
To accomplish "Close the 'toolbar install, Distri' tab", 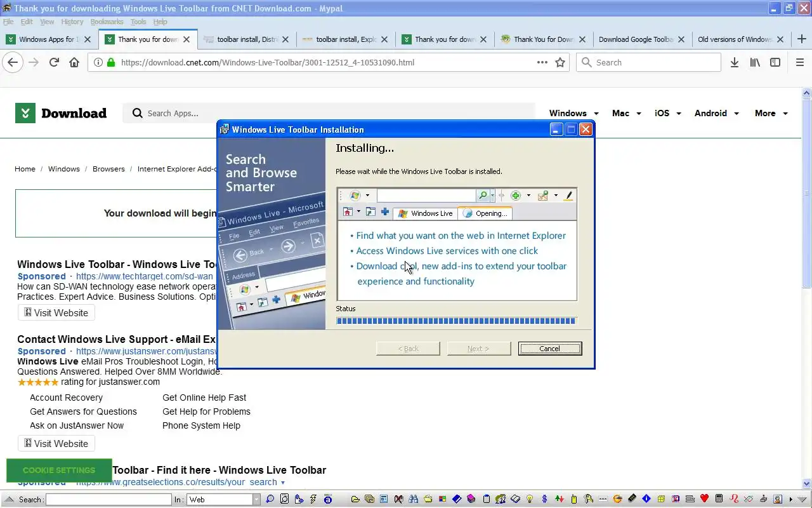I will 285,39.
